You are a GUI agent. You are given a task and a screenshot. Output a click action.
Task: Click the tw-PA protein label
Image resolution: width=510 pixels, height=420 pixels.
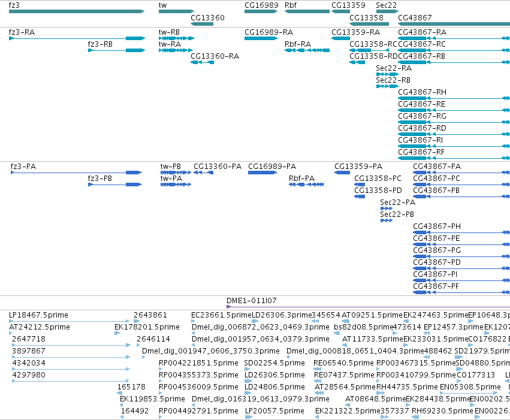171,179
